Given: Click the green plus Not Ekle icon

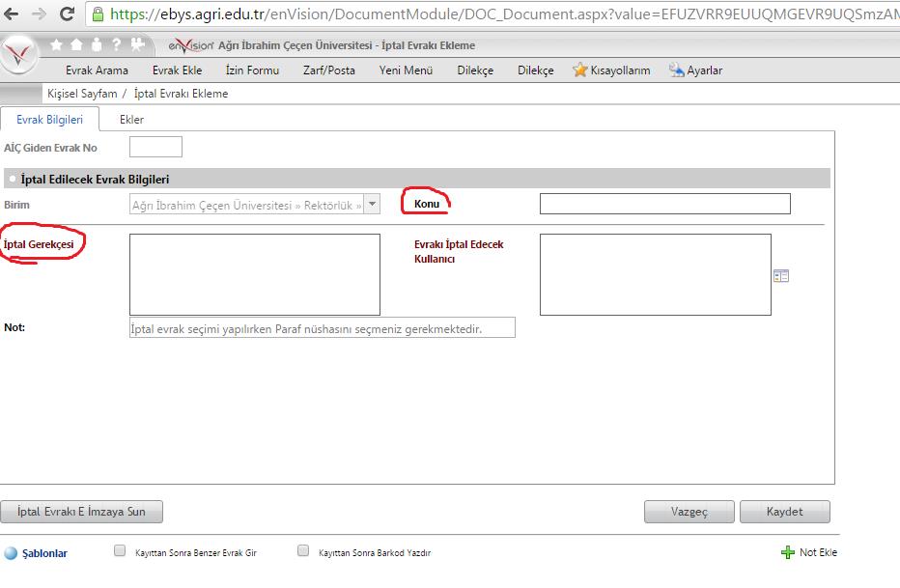Looking at the screenshot, I should click(x=787, y=553).
